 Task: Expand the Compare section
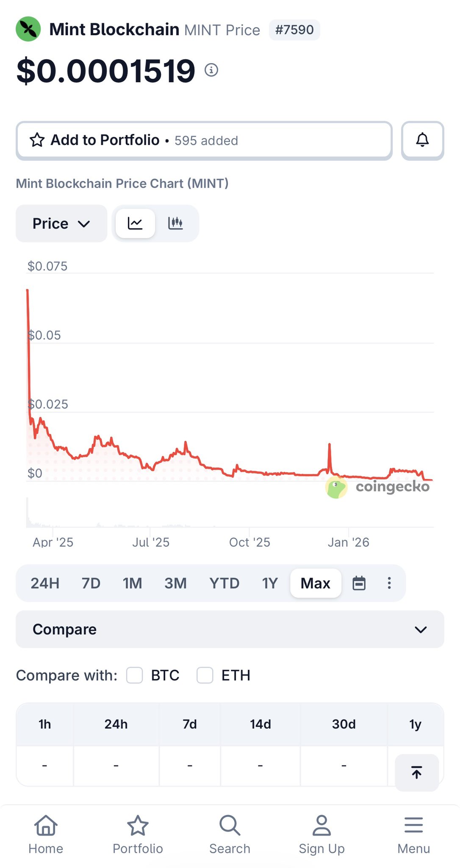point(230,629)
